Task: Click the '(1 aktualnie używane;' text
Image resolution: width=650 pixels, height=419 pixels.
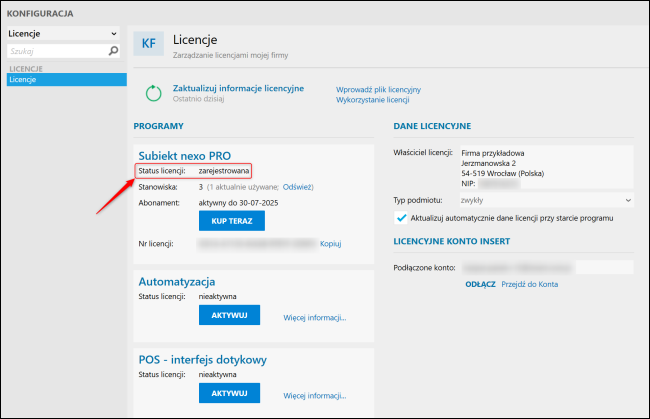Action: click(243, 187)
